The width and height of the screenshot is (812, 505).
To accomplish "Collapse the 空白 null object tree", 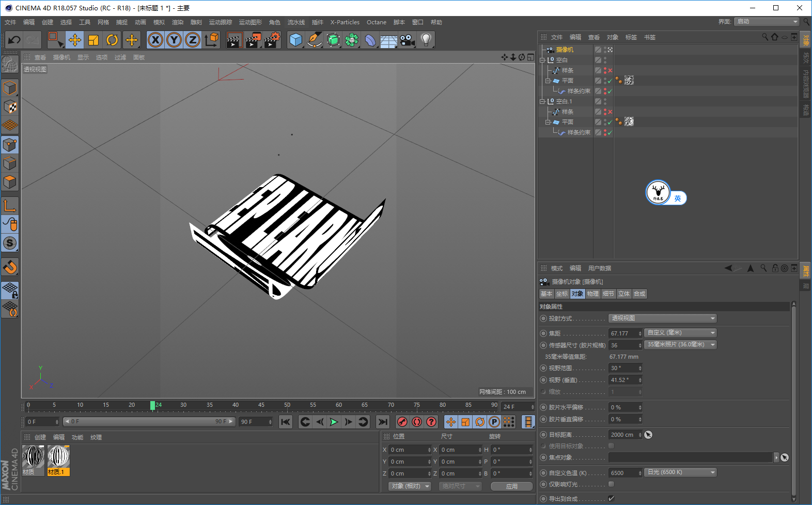I will pos(542,60).
